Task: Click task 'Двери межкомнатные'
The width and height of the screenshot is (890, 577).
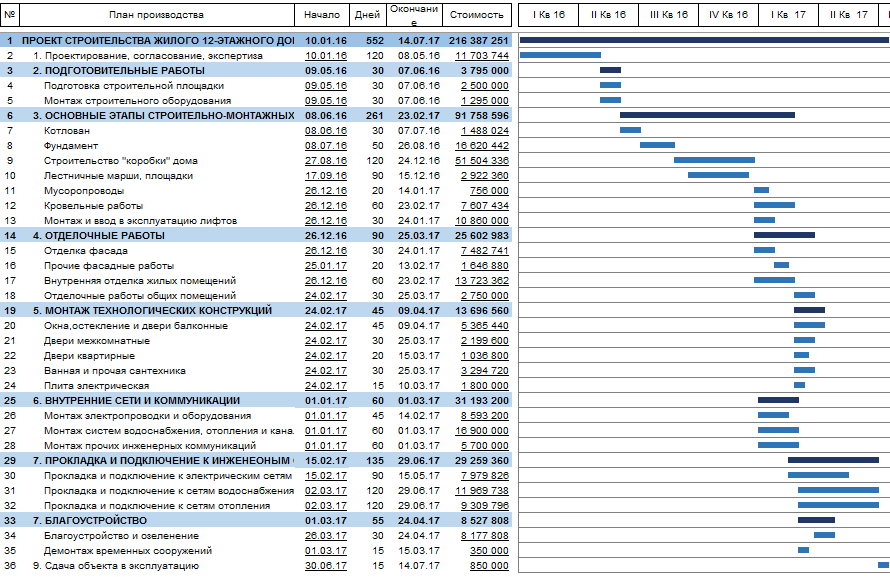Action: 97,341
